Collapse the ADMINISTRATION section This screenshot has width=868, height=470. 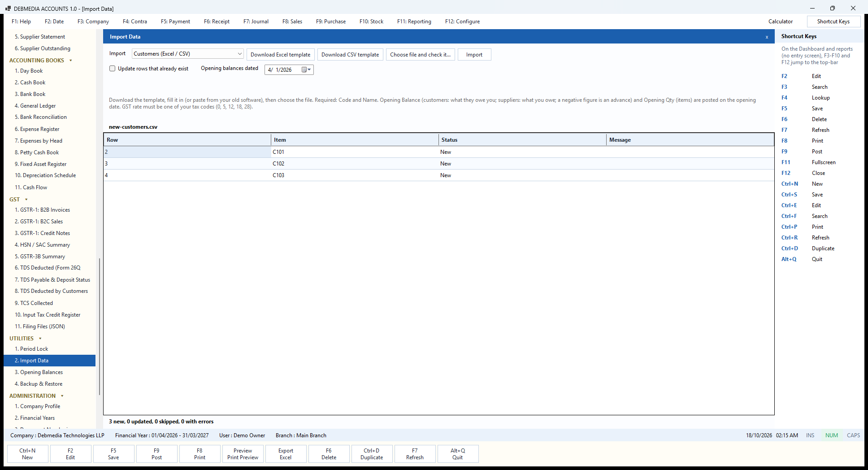(x=62, y=396)
